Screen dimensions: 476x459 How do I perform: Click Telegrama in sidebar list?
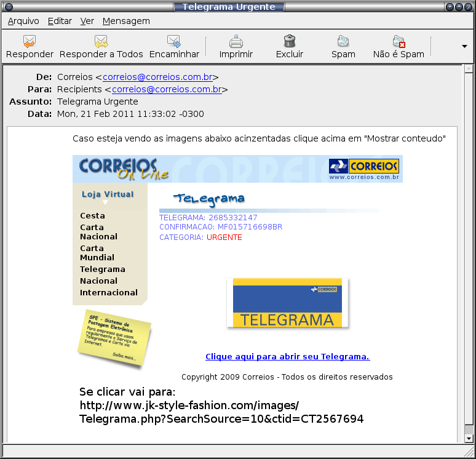[103, 269]
